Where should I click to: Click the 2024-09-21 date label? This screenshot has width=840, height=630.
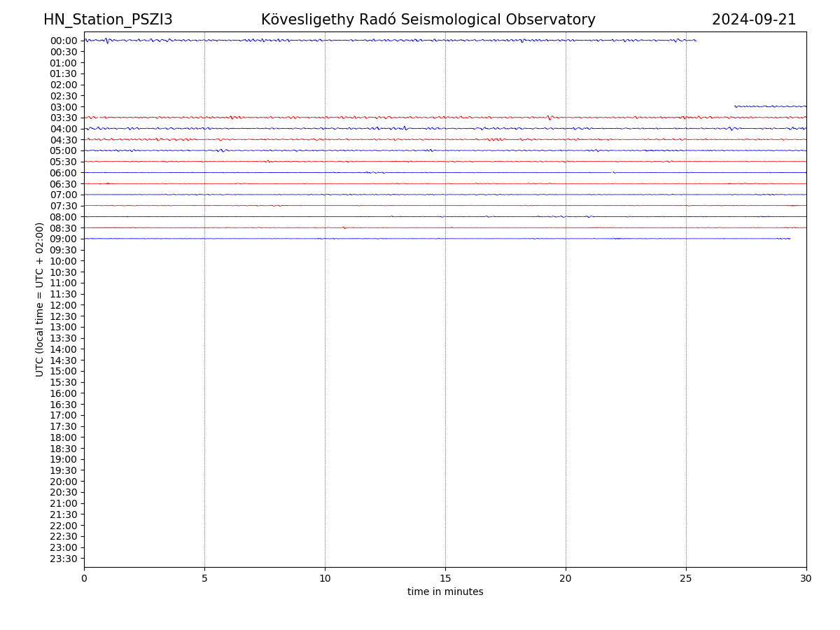[753, 20]
